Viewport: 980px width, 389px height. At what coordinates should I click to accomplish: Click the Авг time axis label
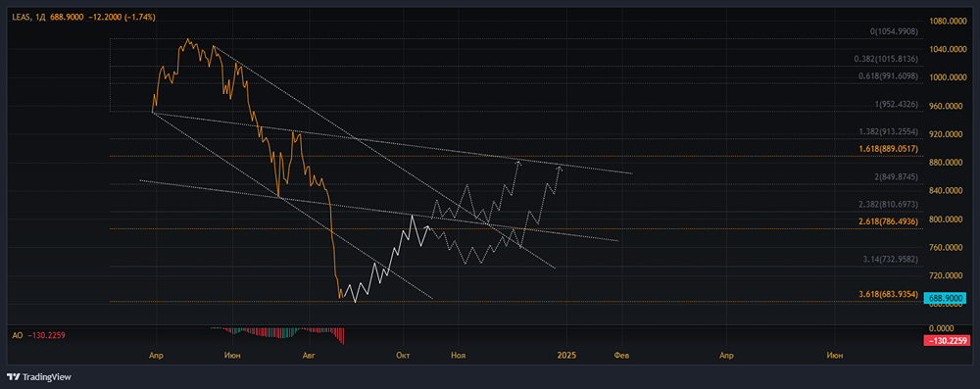point(309,356)
